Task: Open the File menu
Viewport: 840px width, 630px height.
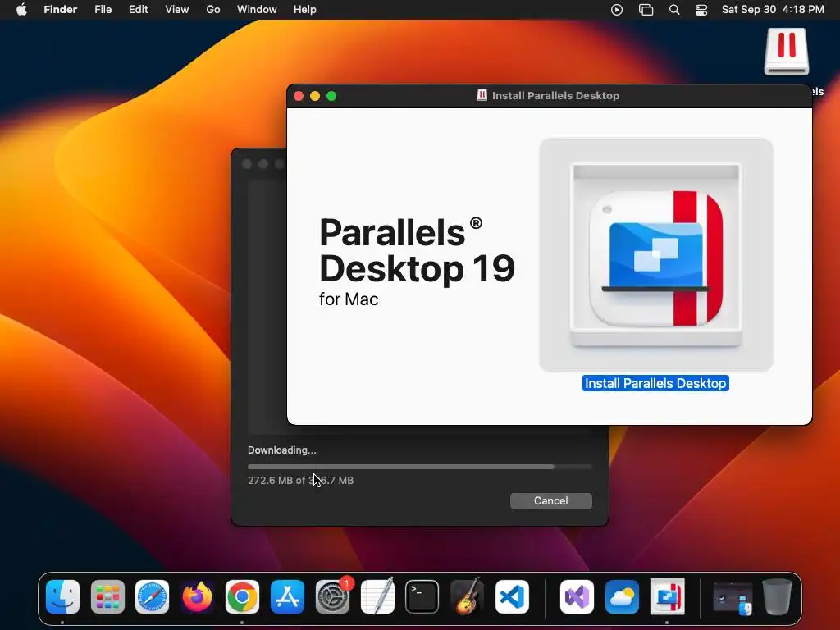Action: (103, 10)
